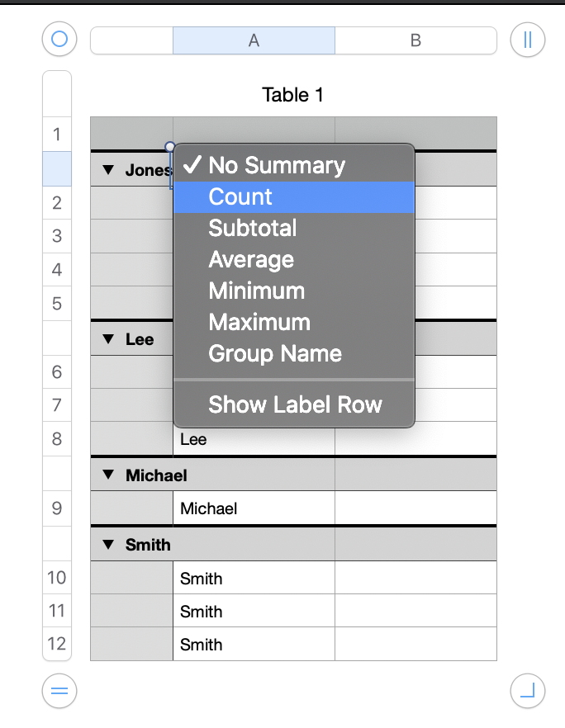The height and width of the screenshot is (728, 565).
Task: Select row 9 header
Action: [57, 508]
